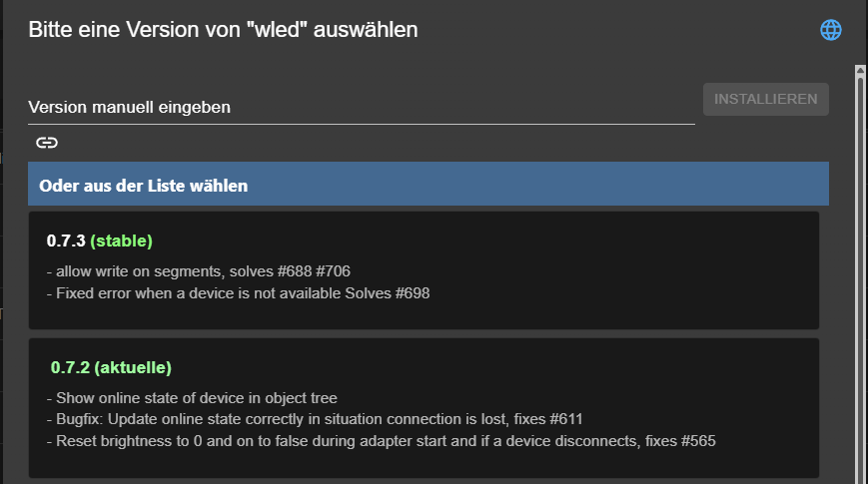Click the 'Oder aus der Liste wählen' header
This screenshot has height=484, width=868.
428,185
